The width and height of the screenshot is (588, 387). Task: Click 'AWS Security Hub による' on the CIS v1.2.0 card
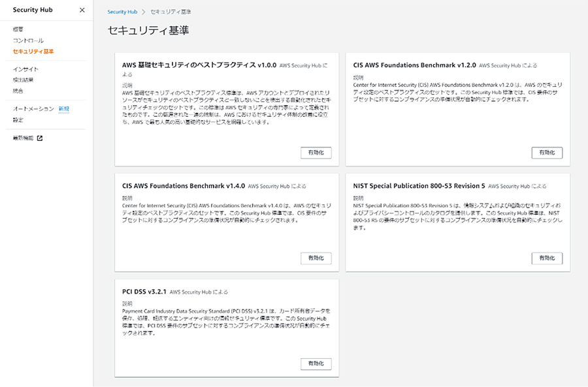tap(508, 65)
